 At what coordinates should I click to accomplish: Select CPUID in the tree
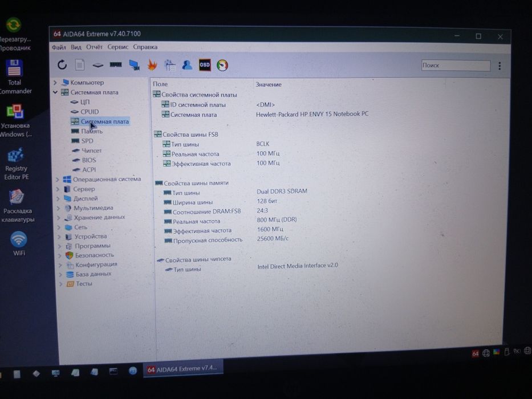[x=84, y=112]
